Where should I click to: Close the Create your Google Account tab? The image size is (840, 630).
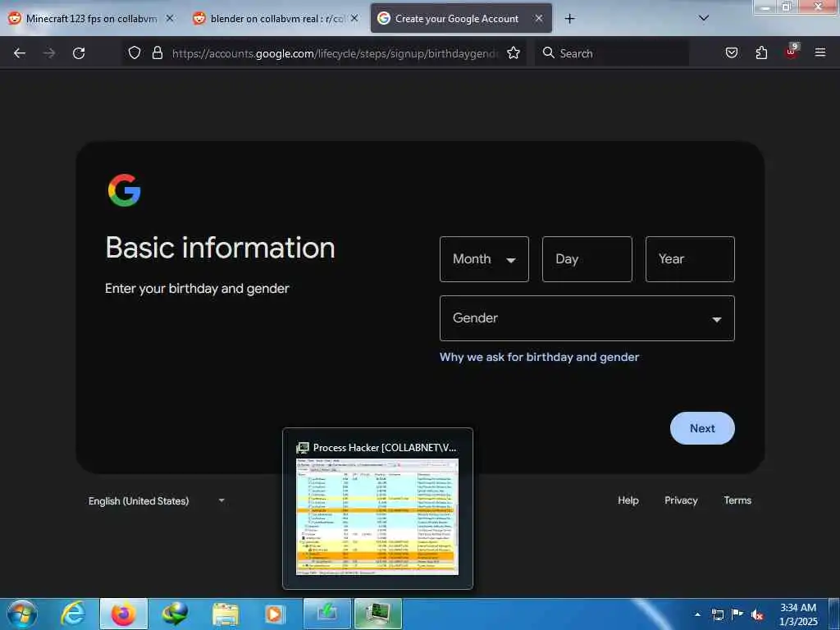[539, 18]
